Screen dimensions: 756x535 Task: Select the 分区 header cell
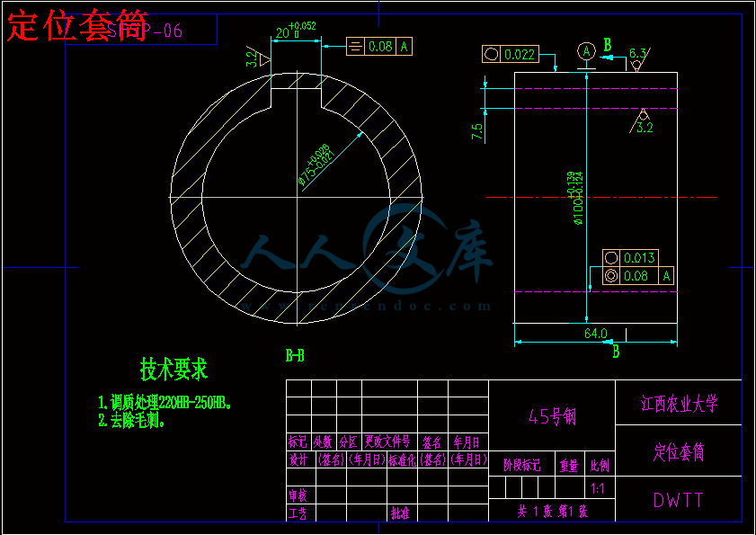(349, 441)
